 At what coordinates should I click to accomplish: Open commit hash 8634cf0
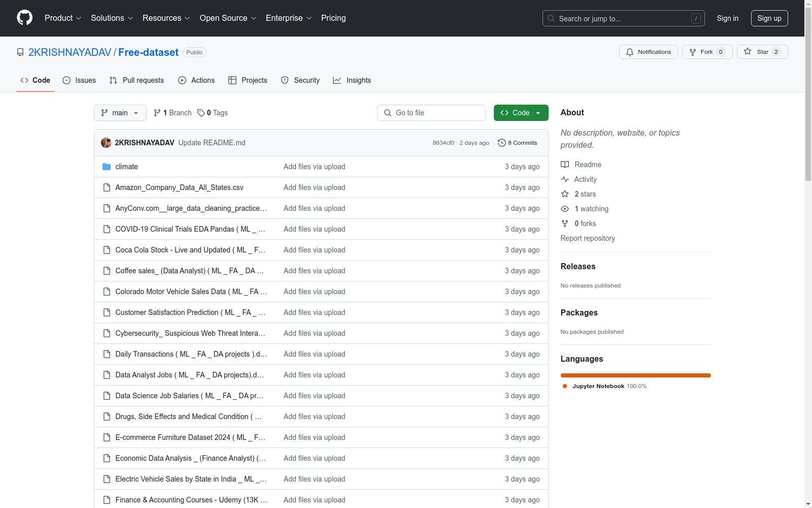click(x=444, y=143)
